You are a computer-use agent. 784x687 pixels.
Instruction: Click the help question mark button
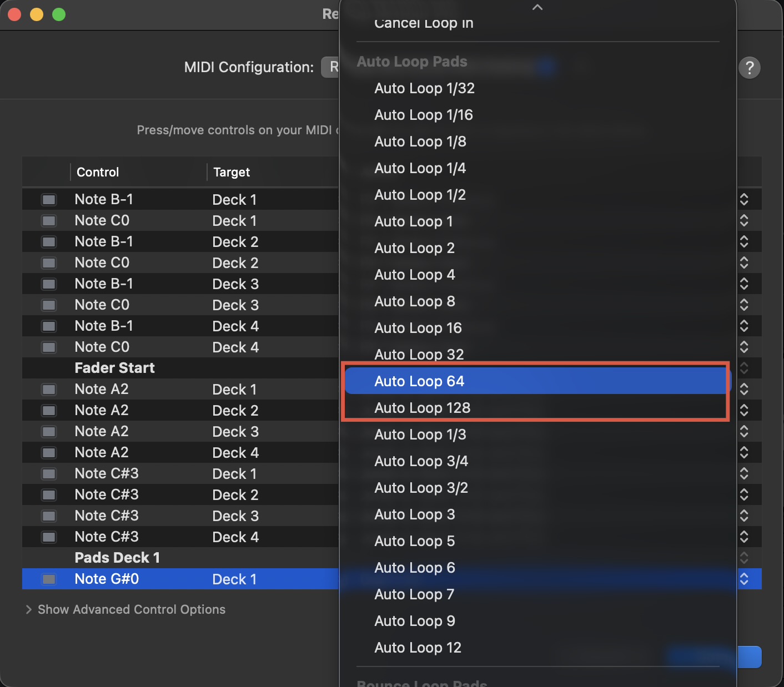tap(749, 68)
